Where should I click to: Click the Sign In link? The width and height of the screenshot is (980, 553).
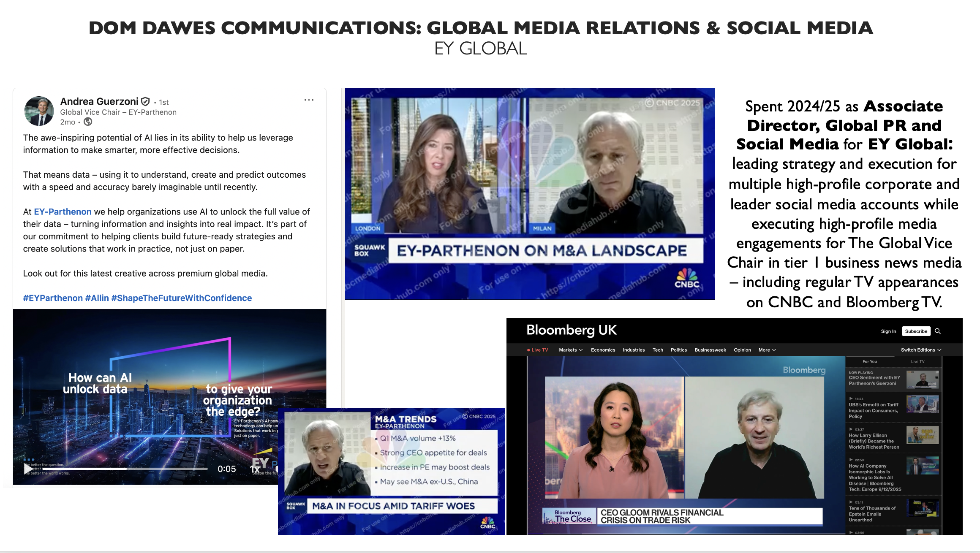(888, 331)
